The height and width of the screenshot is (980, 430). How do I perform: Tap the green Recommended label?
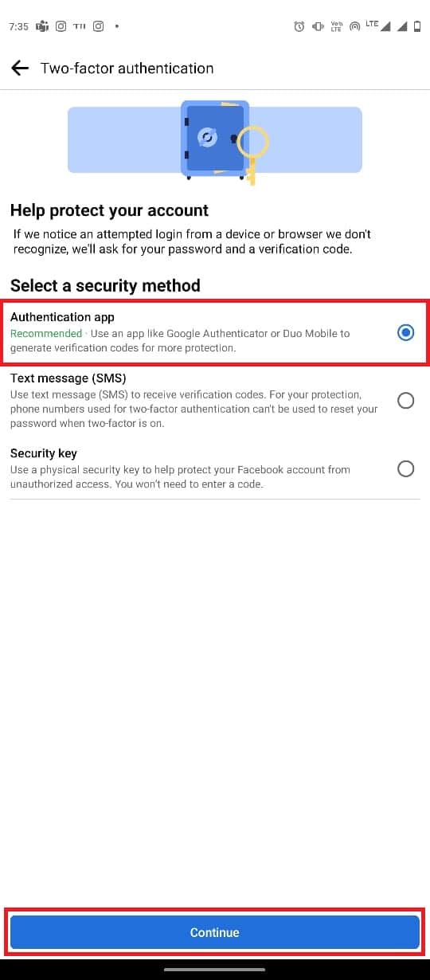pyautogui.click(x=46, y=333)
